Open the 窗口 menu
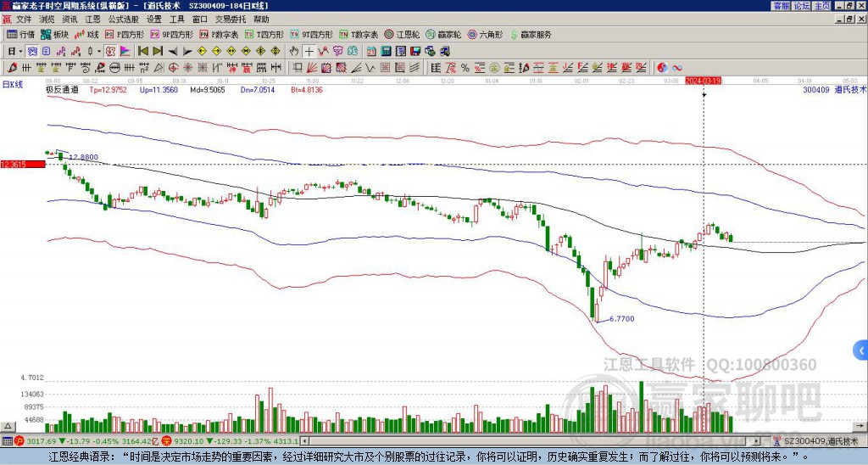 click(x=200, y=20)
